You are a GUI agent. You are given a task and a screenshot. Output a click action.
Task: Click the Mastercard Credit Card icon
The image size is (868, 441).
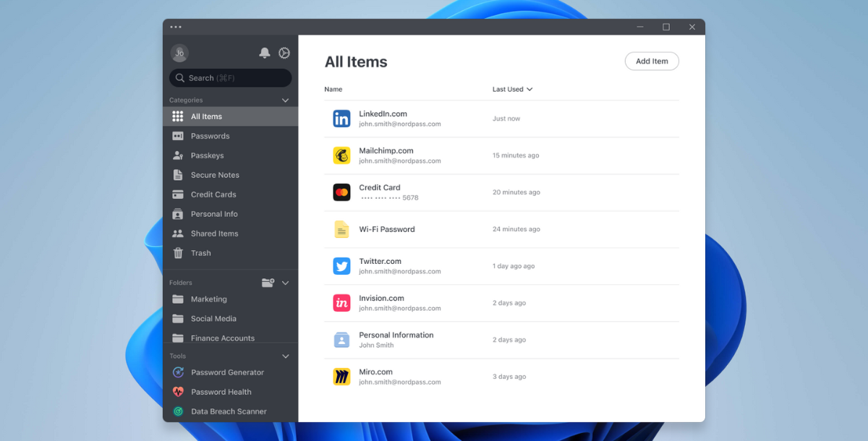coord(341,192)
